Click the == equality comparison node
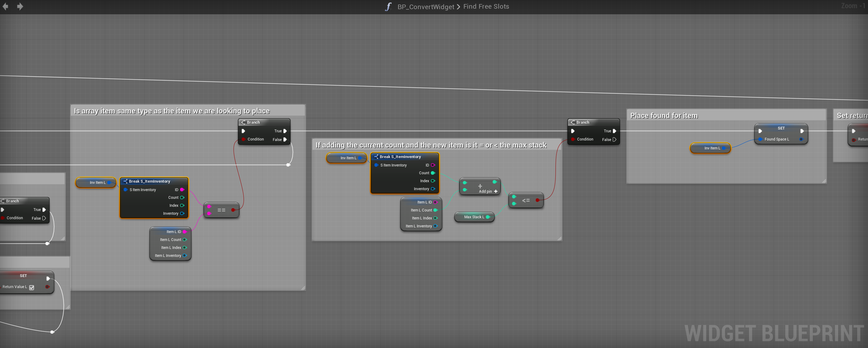 [221, 210]
